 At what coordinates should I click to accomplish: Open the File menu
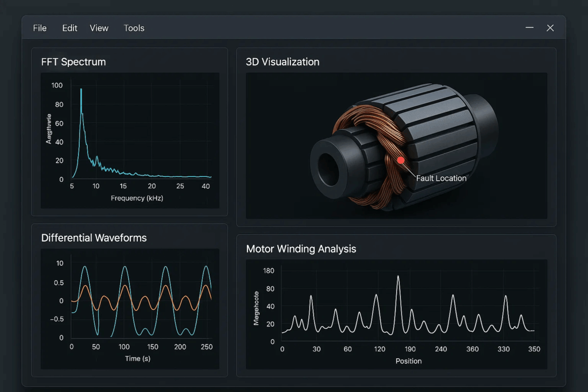tap(40, 28)
